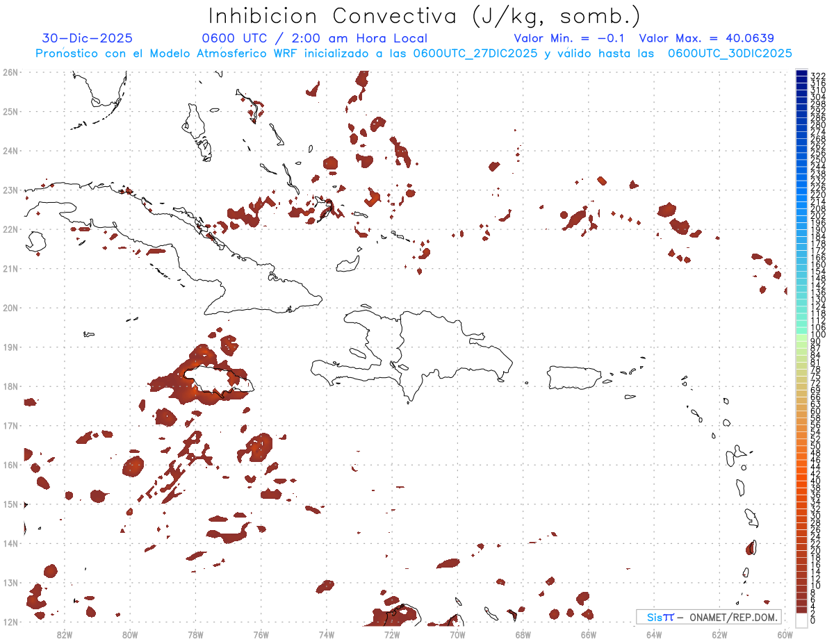Click the "76W" longitude label
This screenshot has height=644, width=834.
pos(261,634)
